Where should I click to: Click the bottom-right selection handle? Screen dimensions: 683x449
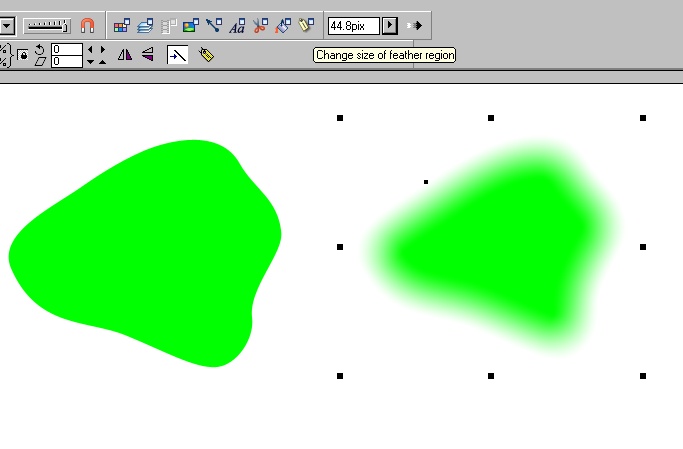click(643, 376)
